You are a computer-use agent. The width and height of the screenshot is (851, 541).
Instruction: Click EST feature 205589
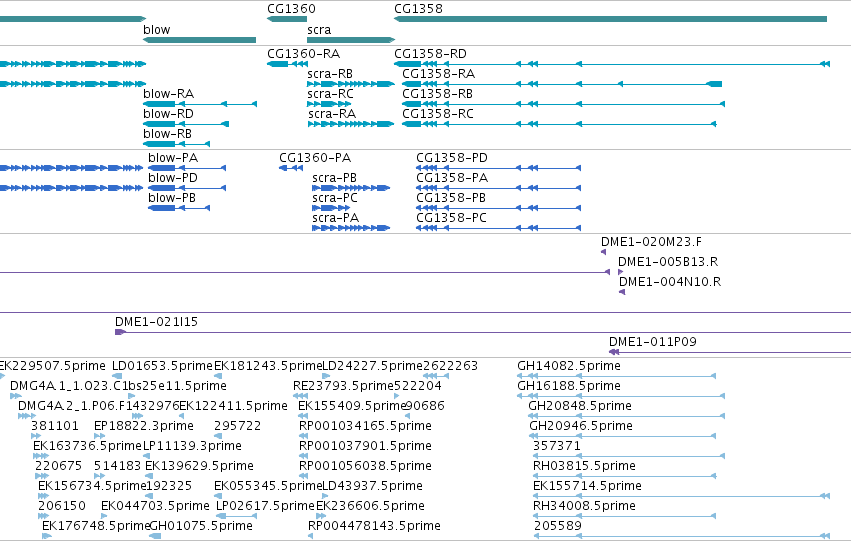682,537
